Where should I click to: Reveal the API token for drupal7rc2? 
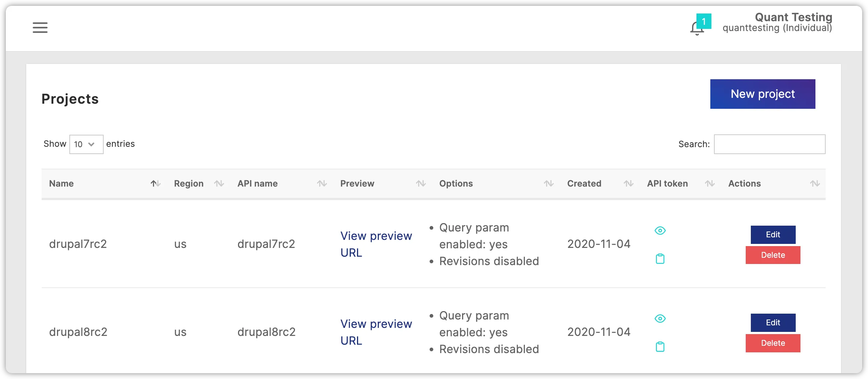pos(660,230)
